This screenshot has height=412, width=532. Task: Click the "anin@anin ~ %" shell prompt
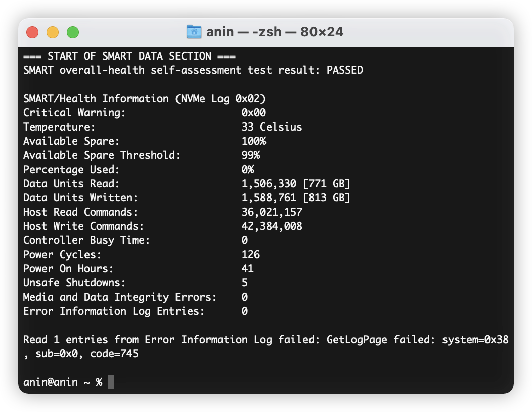63,382
